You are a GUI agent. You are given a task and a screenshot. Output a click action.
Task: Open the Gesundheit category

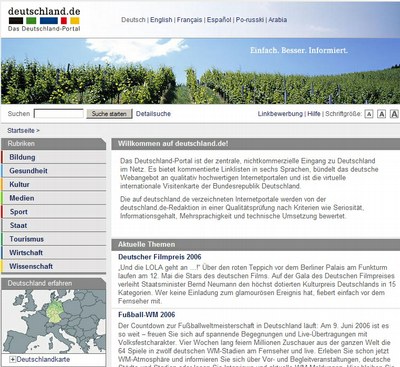click(x=54, y=171)
